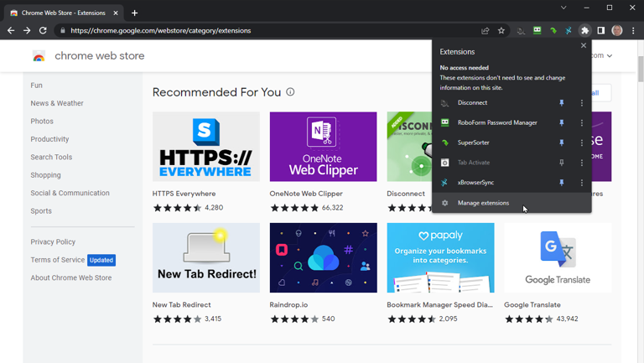
Task: Open the Fun category
Action: click(37, 86)
